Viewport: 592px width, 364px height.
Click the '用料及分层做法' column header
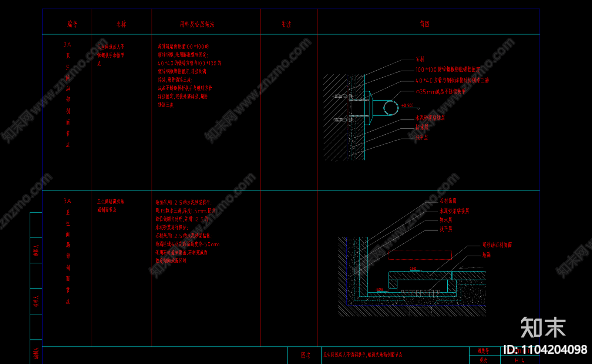coord(197,24)
